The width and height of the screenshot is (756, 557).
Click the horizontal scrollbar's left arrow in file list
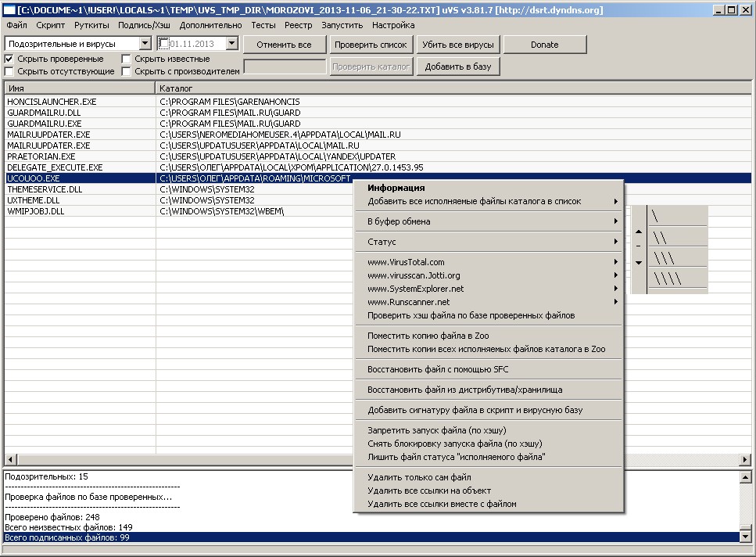[10, 459]
